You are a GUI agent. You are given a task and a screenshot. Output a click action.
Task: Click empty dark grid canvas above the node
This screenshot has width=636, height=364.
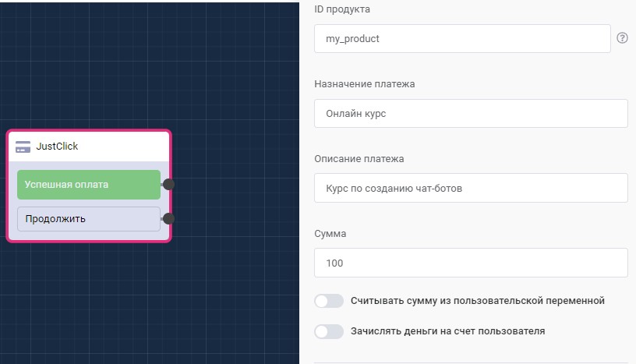pos(117,62)
